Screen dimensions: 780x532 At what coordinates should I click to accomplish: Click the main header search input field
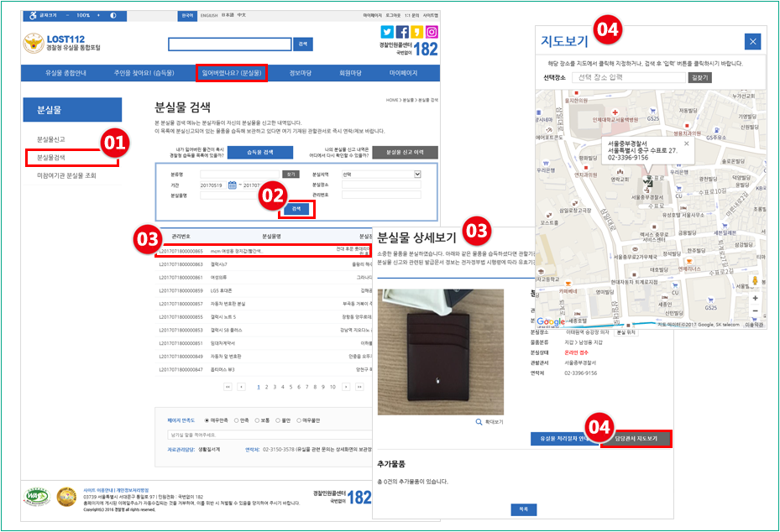click(230, 44)
